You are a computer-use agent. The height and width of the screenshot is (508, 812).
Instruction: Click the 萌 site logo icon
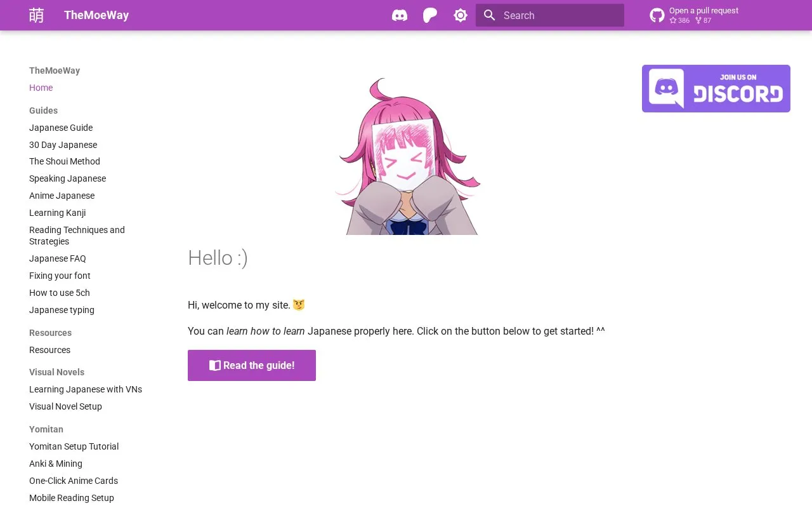[x=37, y=15]
